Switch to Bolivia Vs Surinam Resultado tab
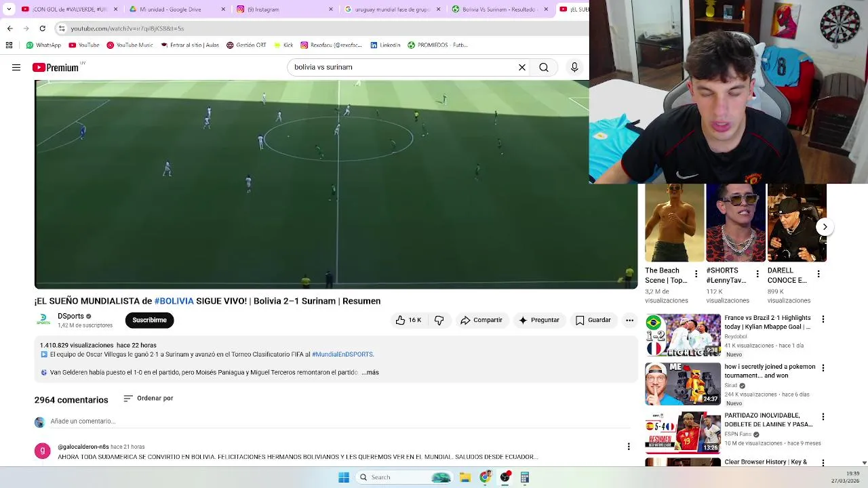The width and height of the screenshot is (868, 488). pos(500,9)
